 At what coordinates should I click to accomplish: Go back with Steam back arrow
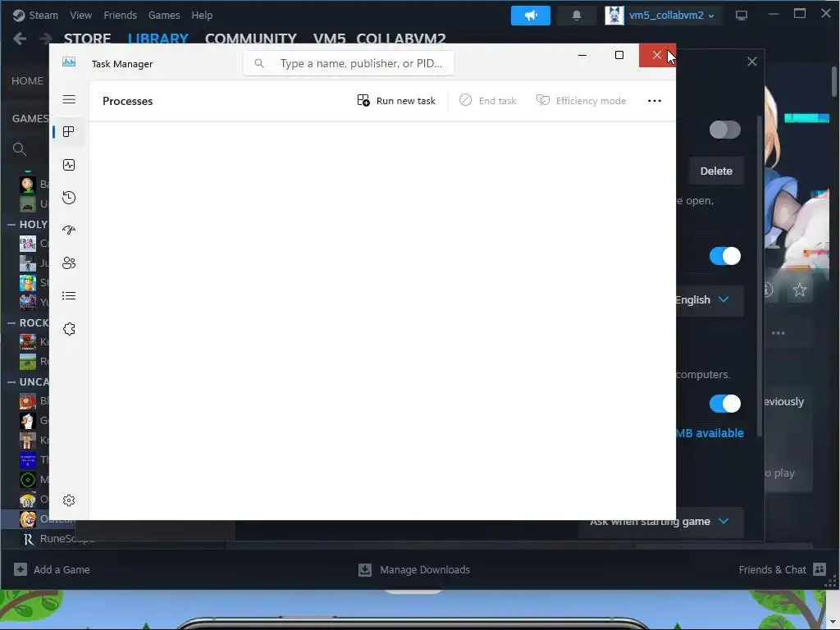20,39
